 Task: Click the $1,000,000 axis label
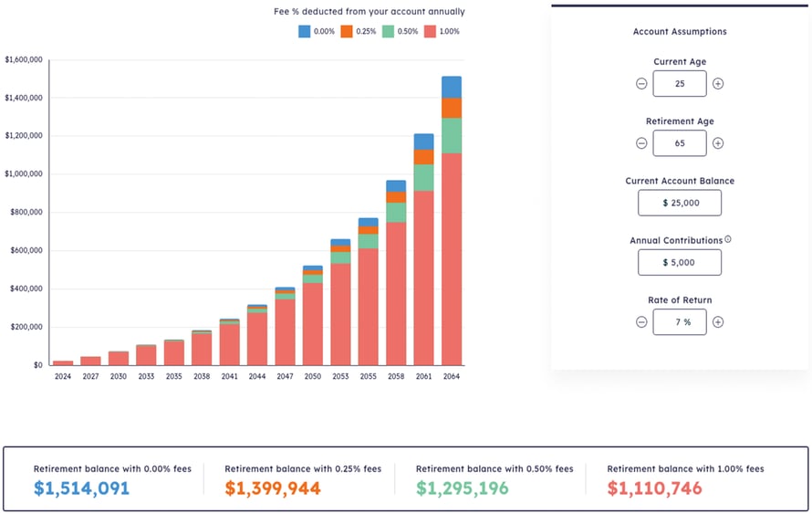tap(24, 174)
